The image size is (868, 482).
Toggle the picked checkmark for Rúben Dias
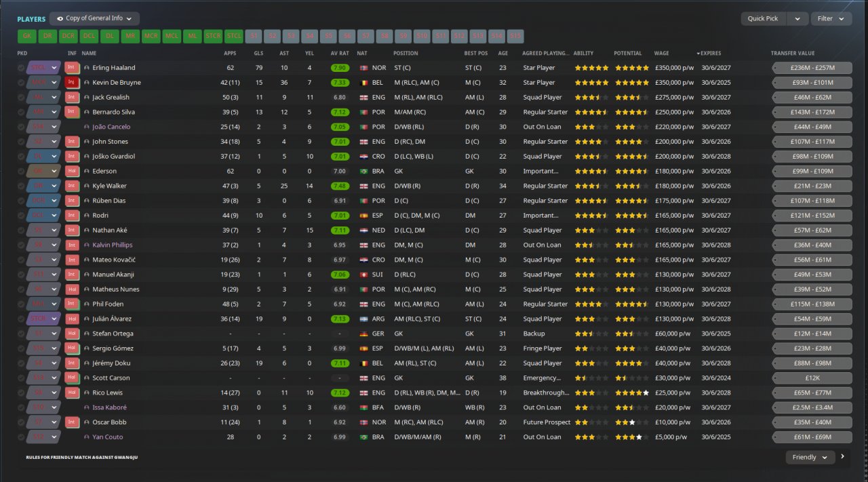tap(21, 201)
